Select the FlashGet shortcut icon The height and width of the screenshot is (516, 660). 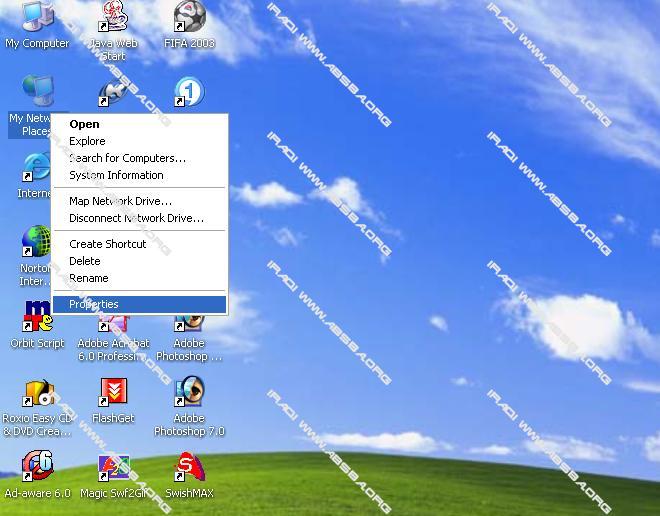pos(113,392)
